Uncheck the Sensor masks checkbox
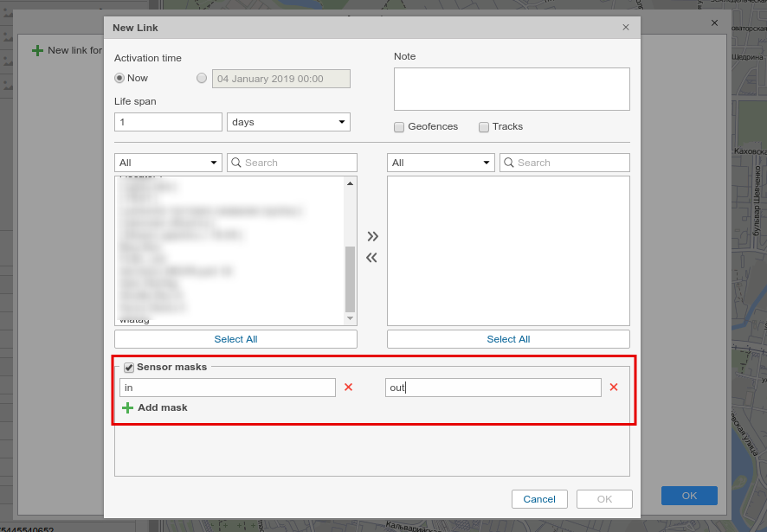This screenshot has width=767, height=532. 129,367
